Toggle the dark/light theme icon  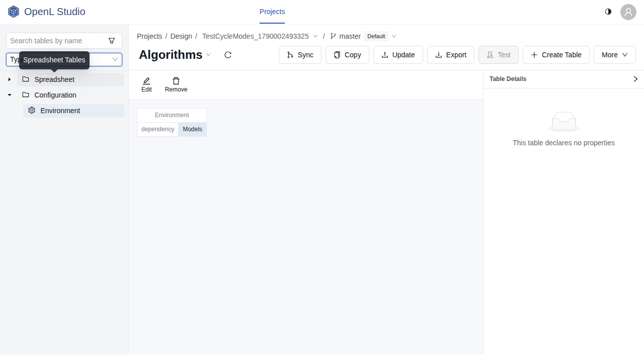tap(608, 12)
